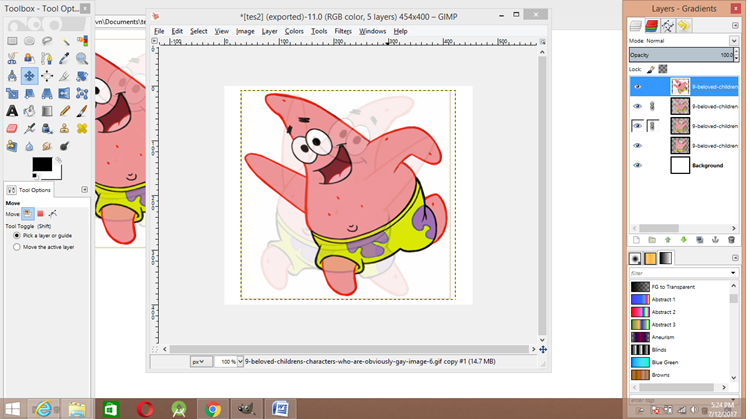Select the Flip tool
This screenshot has height=419, width=750.
(65, 93)
